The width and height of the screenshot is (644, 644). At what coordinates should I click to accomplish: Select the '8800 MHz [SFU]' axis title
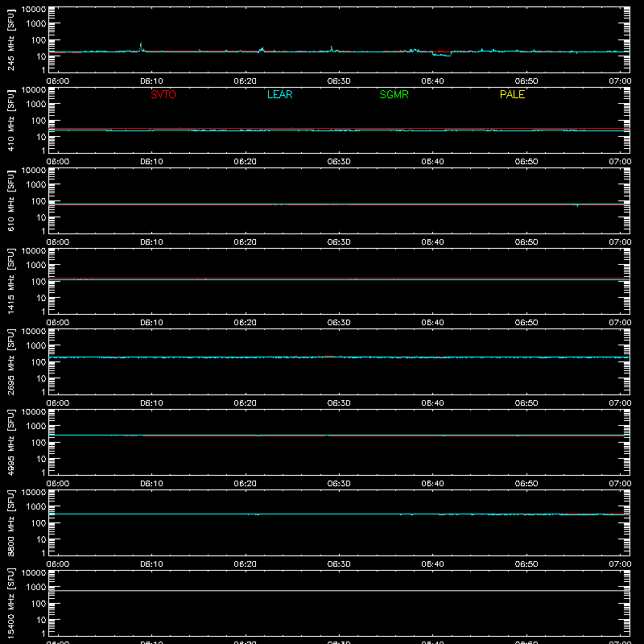point(11,523)
